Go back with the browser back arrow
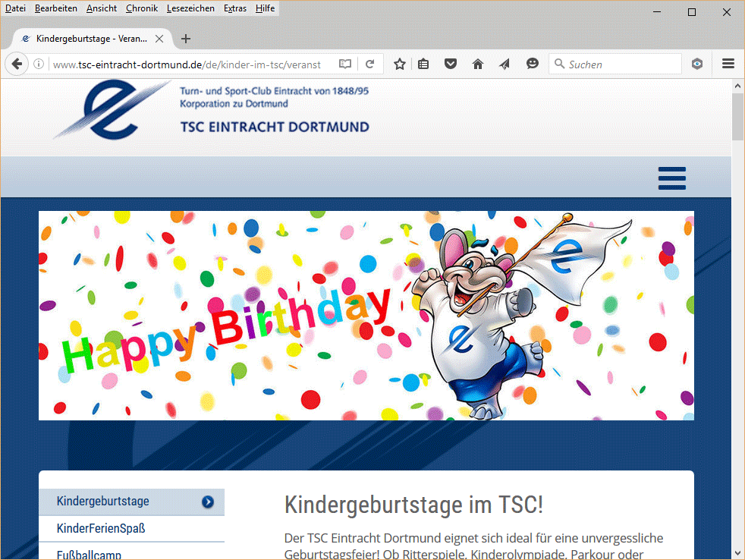The image size is (745, 560). point(17,64)
